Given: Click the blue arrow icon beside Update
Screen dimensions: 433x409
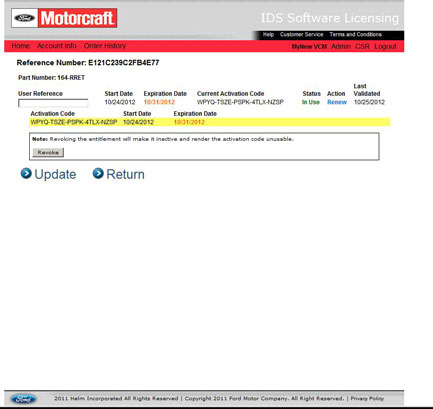Looking at the screenshot, I should pyautogui.click(x=26, y=173).
